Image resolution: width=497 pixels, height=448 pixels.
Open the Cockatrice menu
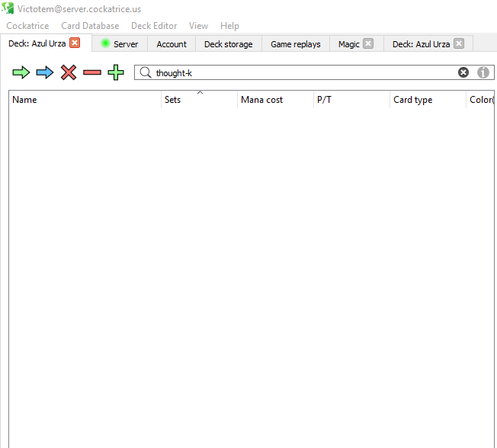click(27, 26)
